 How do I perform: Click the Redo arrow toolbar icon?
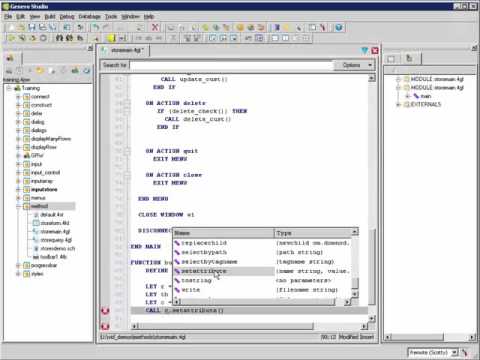pyautogui.click(x=106, y=27)
